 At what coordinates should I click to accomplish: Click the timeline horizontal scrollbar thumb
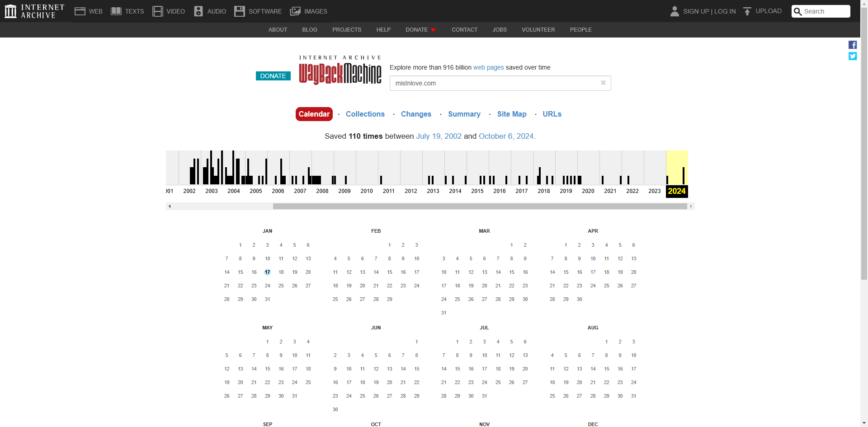tap(480, 206)
